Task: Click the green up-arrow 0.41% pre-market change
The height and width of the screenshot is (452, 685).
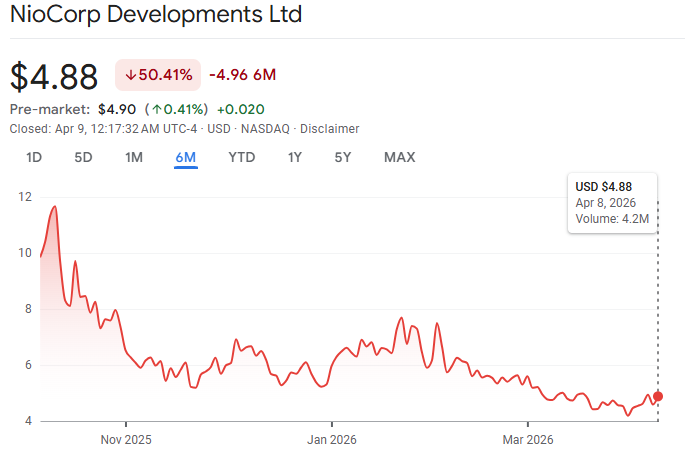Action: [x=176, y=109]
